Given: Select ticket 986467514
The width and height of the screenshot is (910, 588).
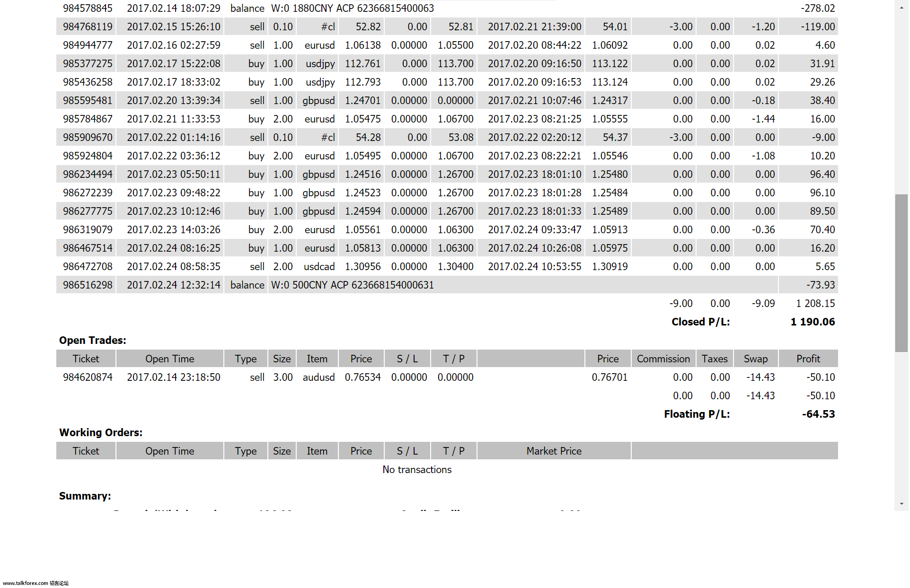Looking at the screenshot, I should [88, 248].
